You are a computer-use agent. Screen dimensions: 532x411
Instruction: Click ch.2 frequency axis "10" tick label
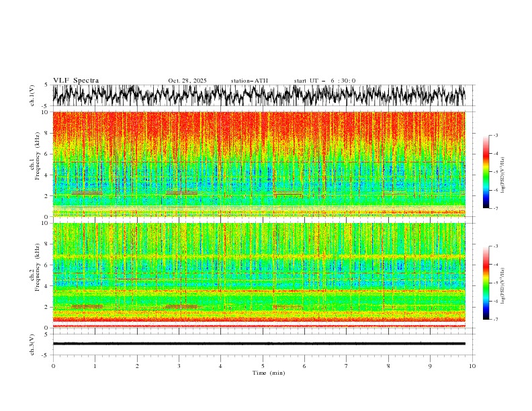point(46,223)
